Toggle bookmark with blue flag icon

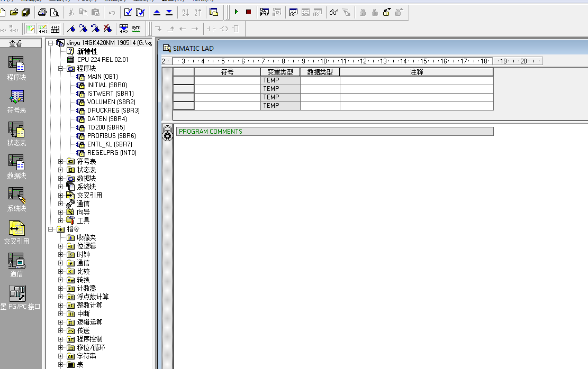click(x=71, y=29)
